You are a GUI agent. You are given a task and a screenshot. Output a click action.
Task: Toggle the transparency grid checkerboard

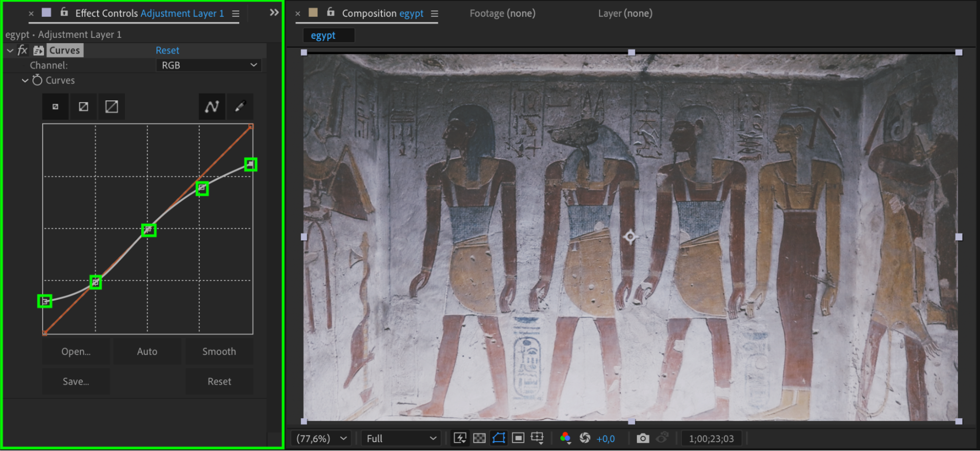[x=479, y=438]
